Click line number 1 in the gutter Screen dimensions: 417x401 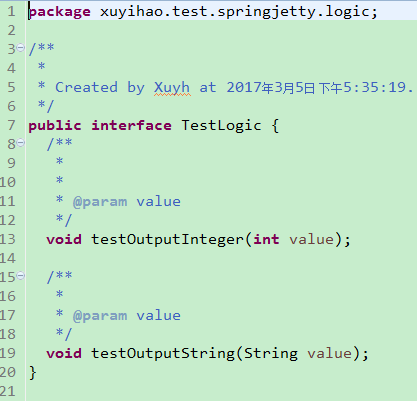(x=11, y=12)
